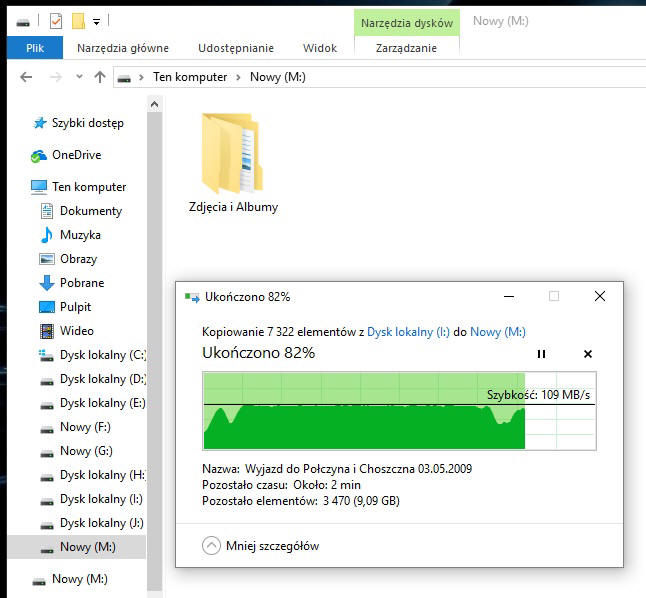
Task: Click the Properties checkmark quick access icon
Action: click(56, 21)
